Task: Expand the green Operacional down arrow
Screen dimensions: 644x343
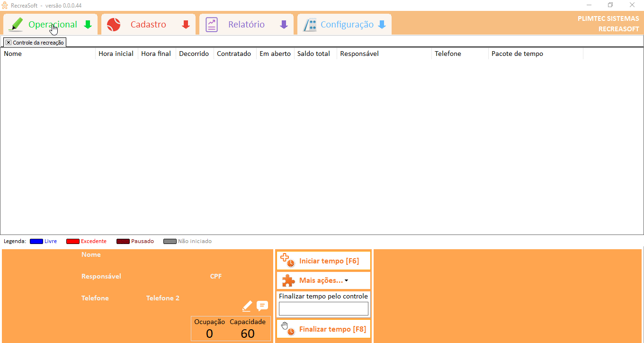Action: (x=88, y=25)
